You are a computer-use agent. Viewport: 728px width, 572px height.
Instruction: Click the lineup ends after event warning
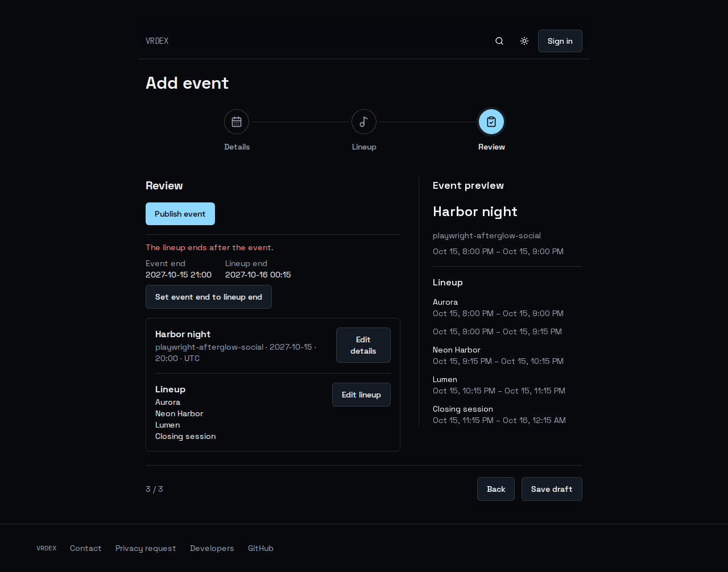[x=209, y=247]
